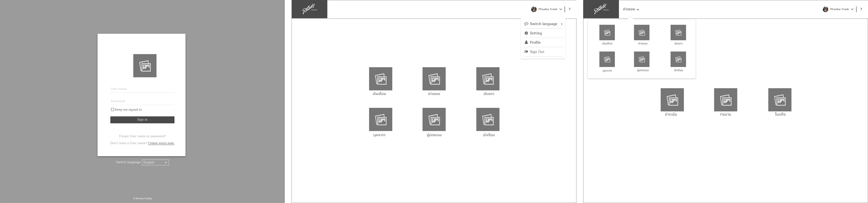Open Profile from the user menu
Viewport: 868px width, 203px height.
(x=535, y=43)
